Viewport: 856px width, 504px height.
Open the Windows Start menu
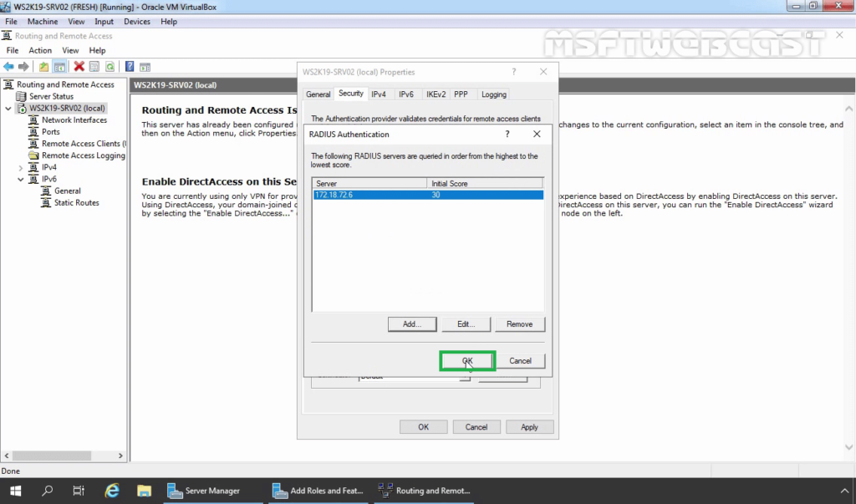[x=15, y=491]
